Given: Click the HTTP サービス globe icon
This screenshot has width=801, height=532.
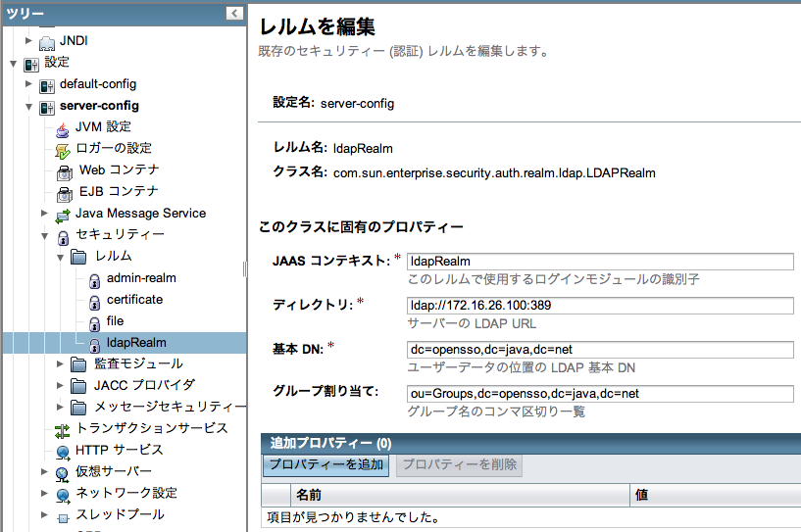Looking at the screenshot, I should click(x=63, y=451).
